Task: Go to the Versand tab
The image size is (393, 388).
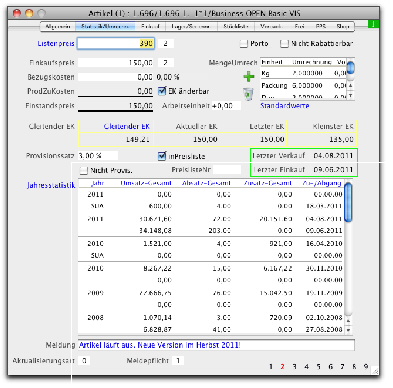Action: (x=271, y=26)
